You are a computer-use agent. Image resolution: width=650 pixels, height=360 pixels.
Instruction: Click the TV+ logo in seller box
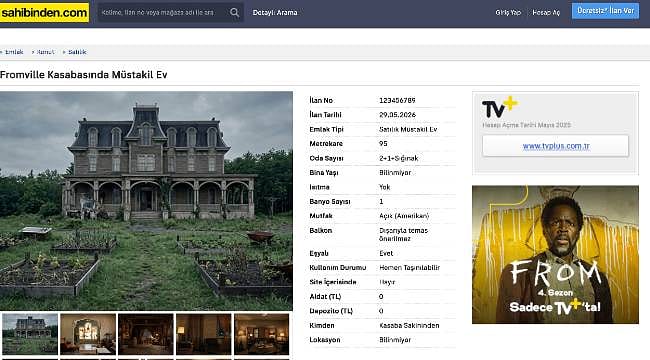[x=500, y=107]
